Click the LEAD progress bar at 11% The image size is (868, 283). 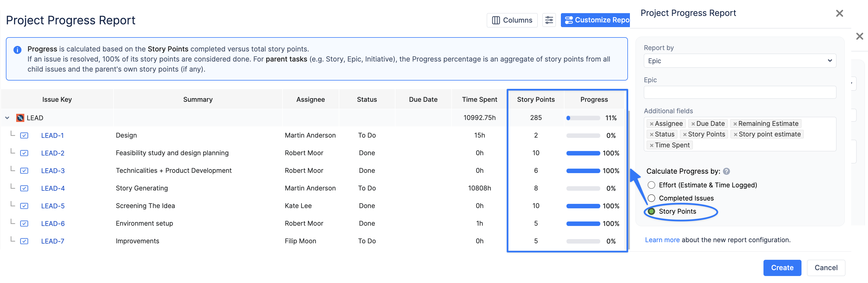[583, 118]
